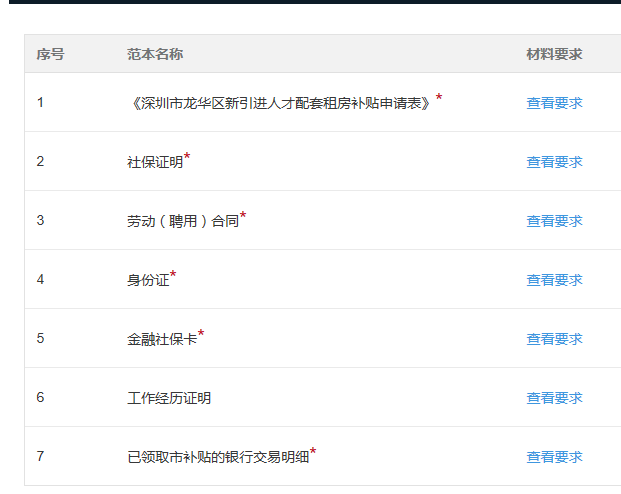Click the 材料要求 column header
Viewport: 621px width, 494px height.
[x=554, y=54]
